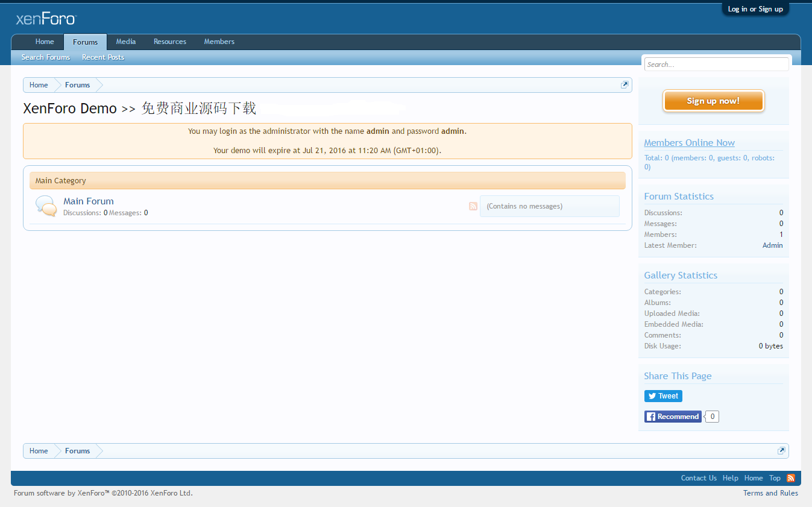Screen dimensions: 812x507
Task: Click the Main Category header
Action: [327, 180]
